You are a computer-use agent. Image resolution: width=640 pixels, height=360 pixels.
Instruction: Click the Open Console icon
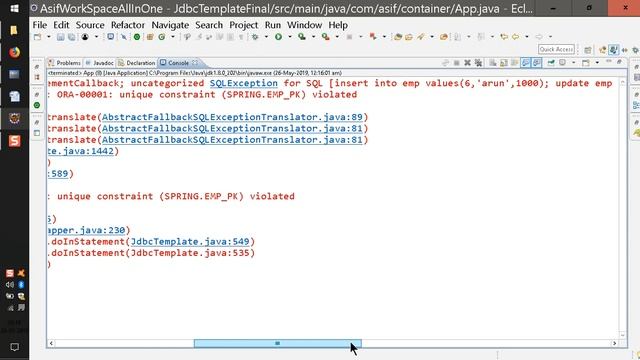pos(586,62)
